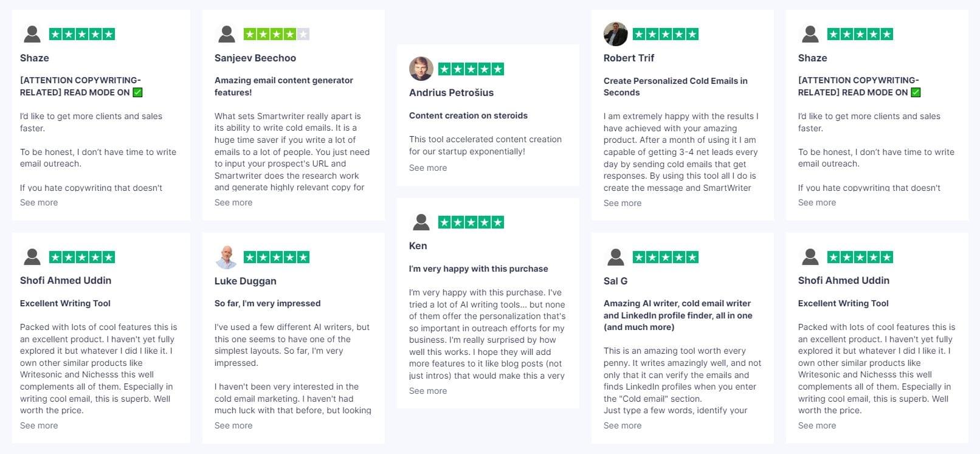This screenshot has width=980, height=454.
Task: Click the "So far, I'm very impressed" heading
Action: tap(267, 303)
